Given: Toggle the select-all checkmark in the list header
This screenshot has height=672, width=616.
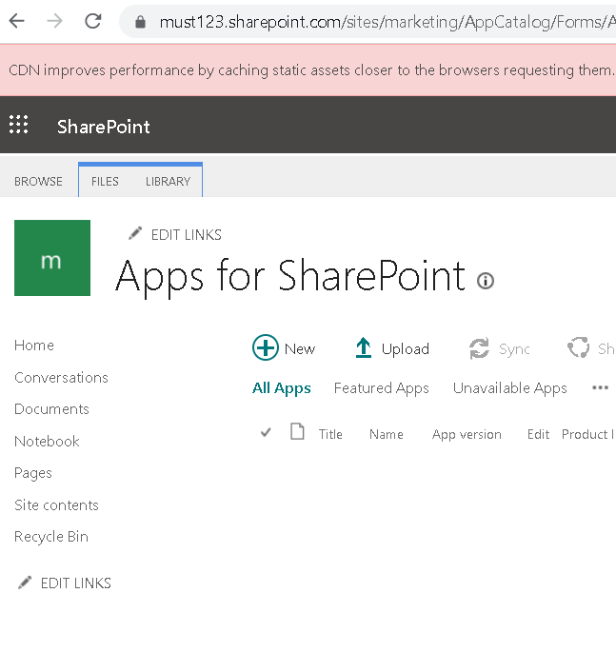Looking at the screenshot, I should tap(266, 433).
